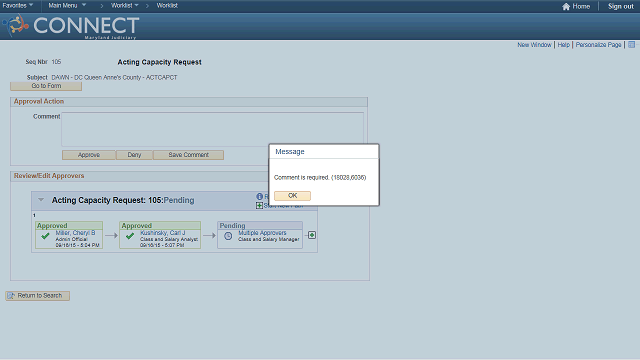This screenshot has width=640, height=360.
Task: Click the green checkmark for Kushinsky, Carl J
Action: (x=130, y=236)
